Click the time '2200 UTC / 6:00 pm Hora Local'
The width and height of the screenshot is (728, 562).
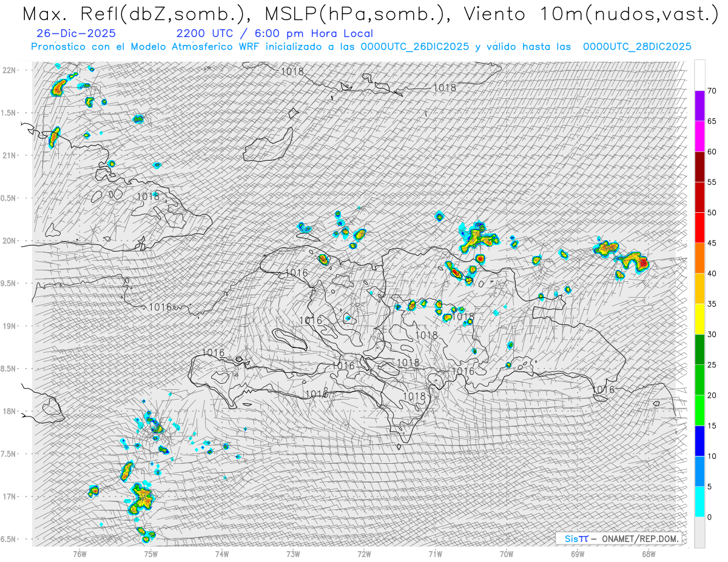click(274, 33)
